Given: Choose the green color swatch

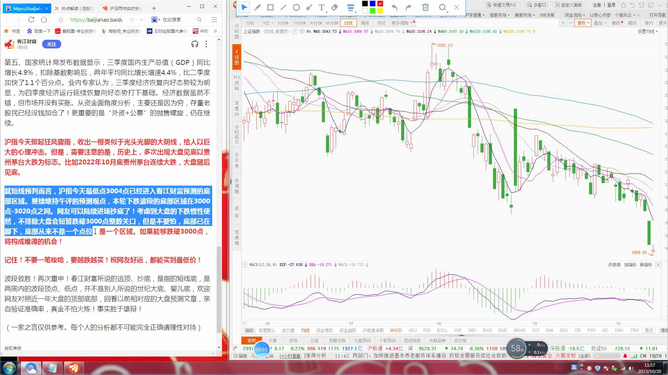Looking at the screenshot, I should click(x=372, y=11).
